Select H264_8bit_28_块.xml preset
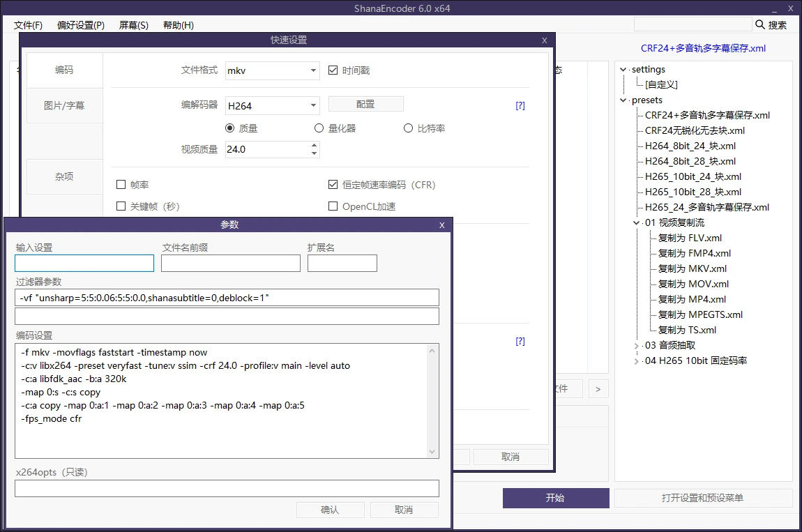The height and width of the screenshot is (532, 802). pyautogui.click(x=690, y=162)
